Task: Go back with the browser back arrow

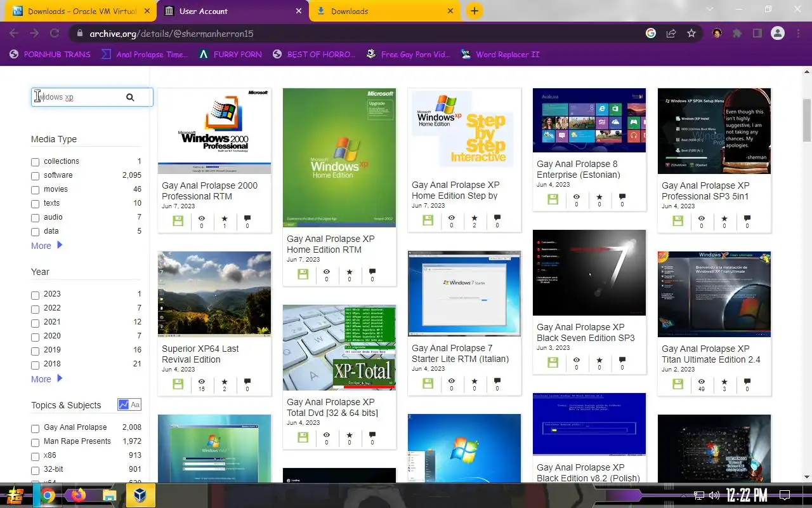Action: pyautogui.click(x=14, y=34)
